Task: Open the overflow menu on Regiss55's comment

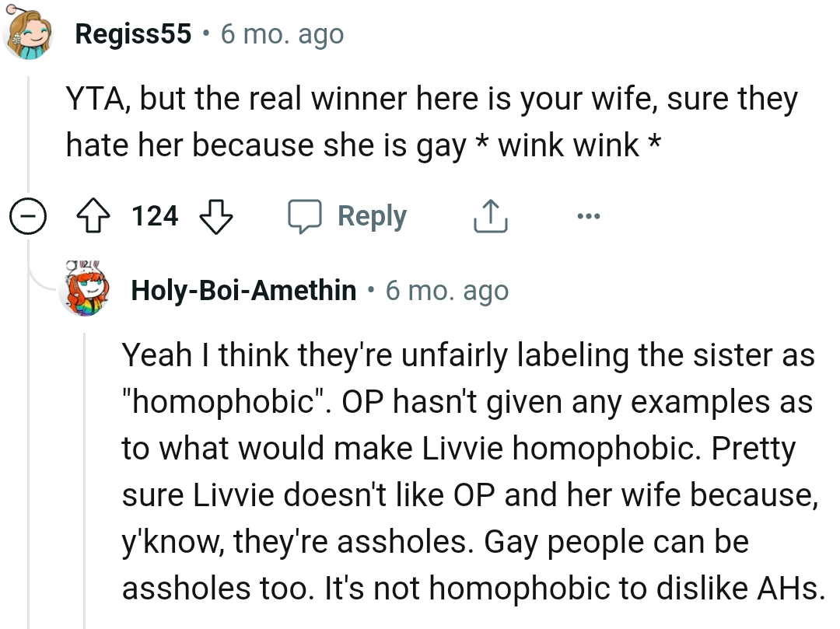Action: point(588,218)
